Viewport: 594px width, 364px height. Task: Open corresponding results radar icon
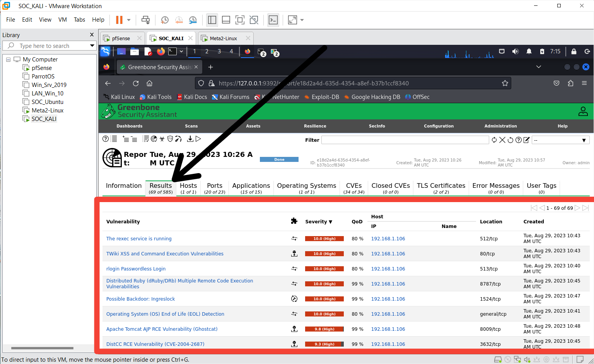[x=154, y=139]
